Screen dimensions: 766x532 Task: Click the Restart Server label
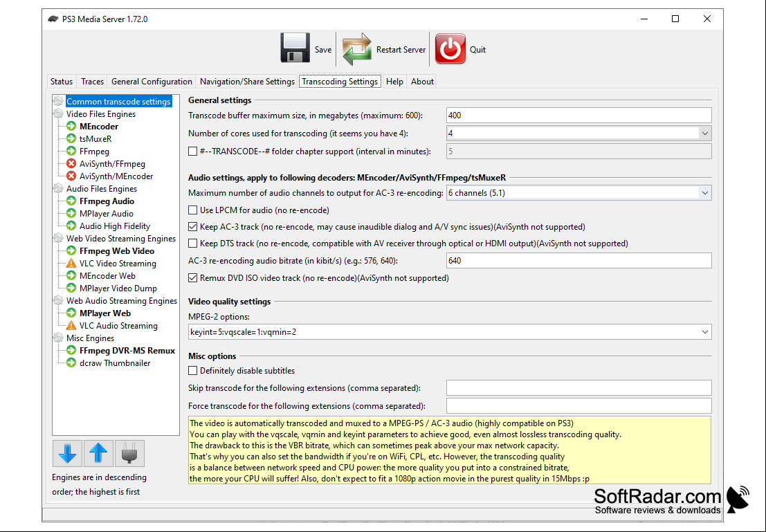(401, 50)
